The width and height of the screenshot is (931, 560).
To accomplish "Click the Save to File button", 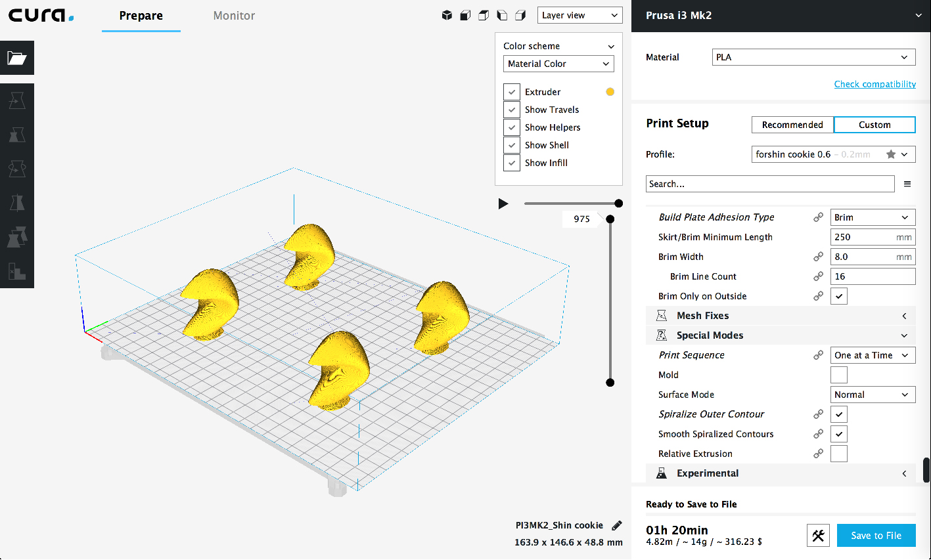I will tap(876, 536).
